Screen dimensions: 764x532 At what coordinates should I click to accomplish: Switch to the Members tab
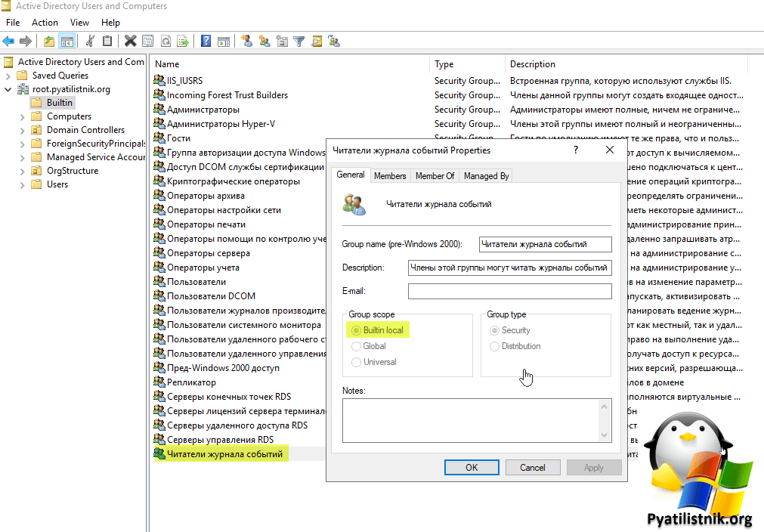pos(390,175)
